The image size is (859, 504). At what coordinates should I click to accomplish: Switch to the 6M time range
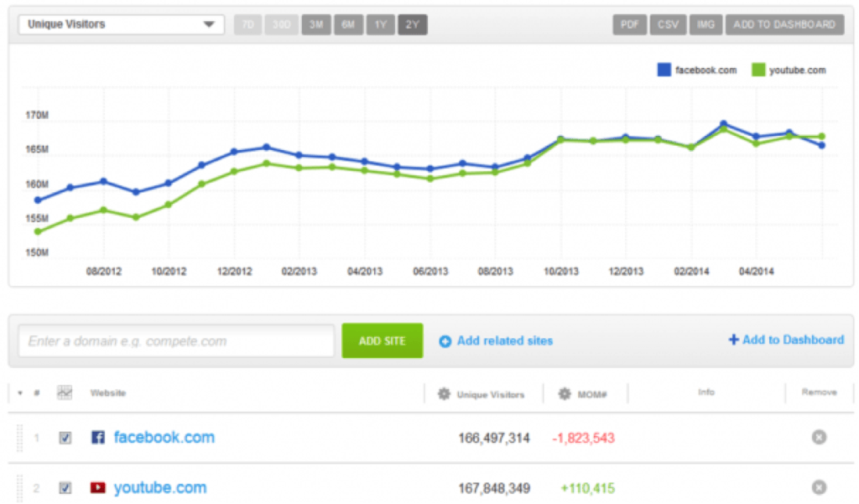pyautogui.click(x=347, y=24)
